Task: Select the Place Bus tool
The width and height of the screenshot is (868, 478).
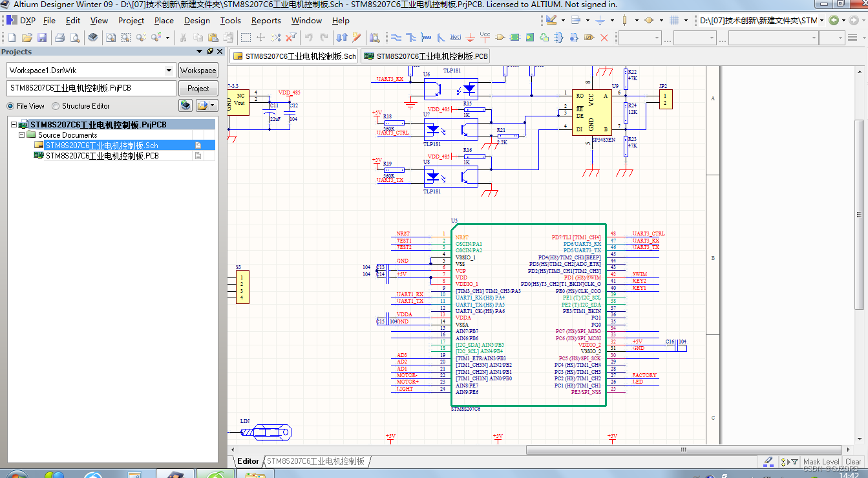Action: coord(411,38)
